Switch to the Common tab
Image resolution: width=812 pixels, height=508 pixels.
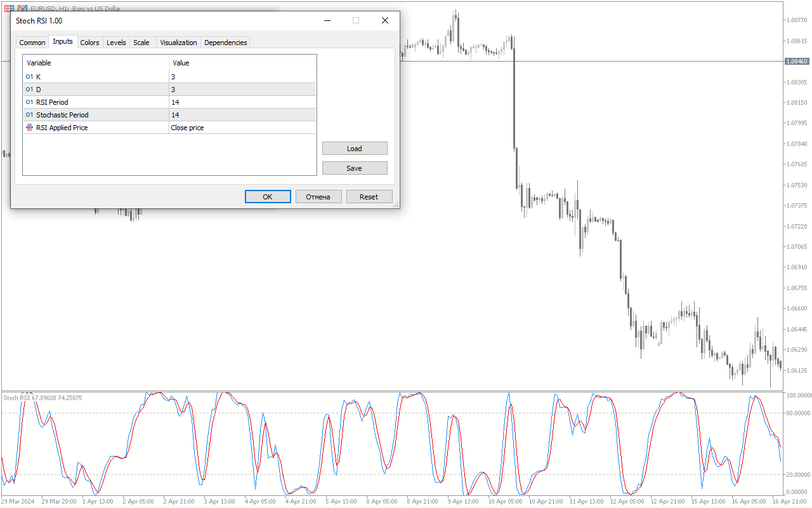32,43
